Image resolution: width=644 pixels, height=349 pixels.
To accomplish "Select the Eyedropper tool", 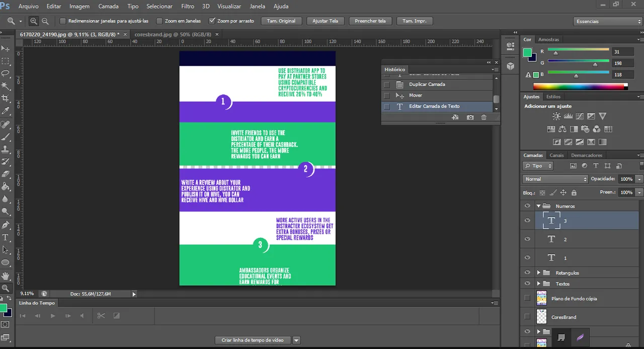I will coord(6,111).
